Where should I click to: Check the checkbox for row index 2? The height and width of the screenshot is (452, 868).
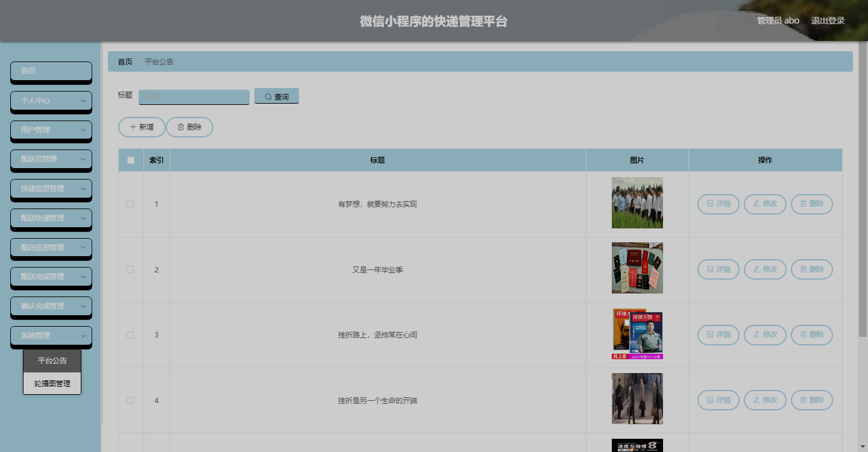point(130,269)
